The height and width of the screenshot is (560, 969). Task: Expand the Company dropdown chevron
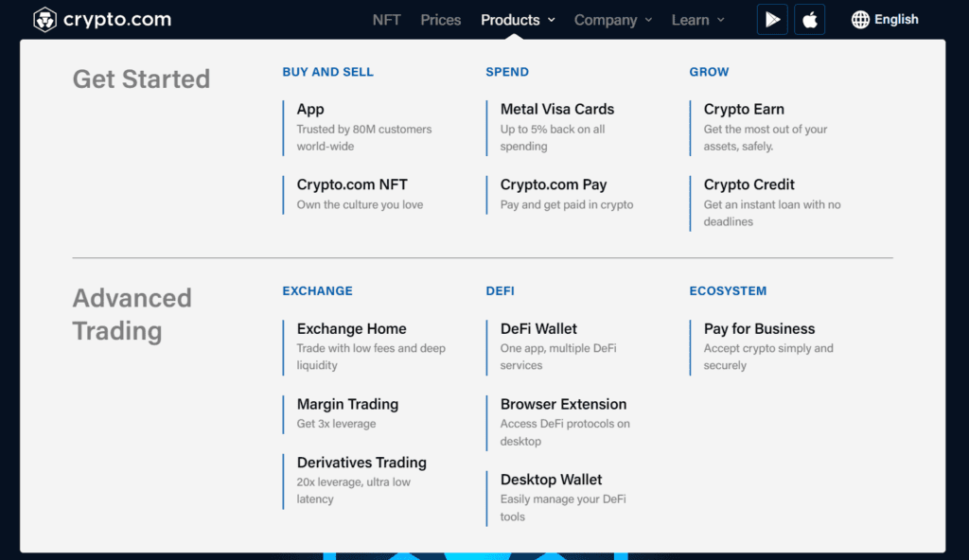point(648,20)
